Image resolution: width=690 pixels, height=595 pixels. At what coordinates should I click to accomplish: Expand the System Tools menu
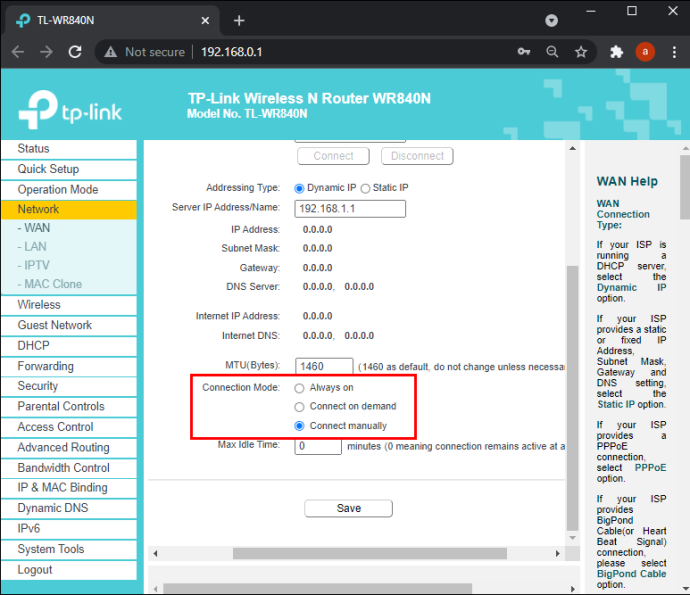point(69,549)
